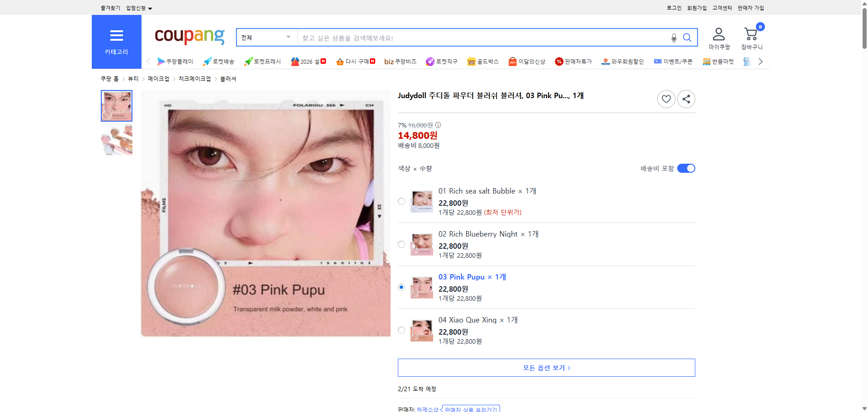
Task: Disable the 배송비 포함 toggle
Action: (x=686, y=168)
